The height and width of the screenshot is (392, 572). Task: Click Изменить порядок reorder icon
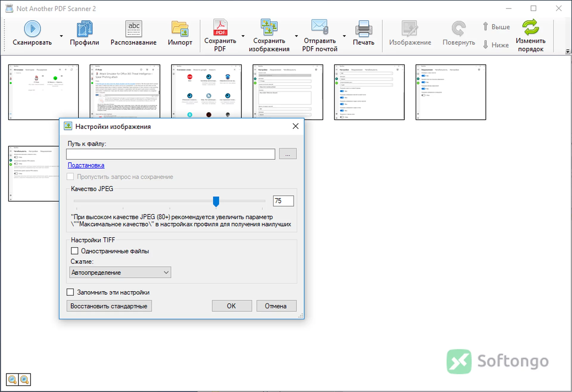pyautogui.click(x=531, y=27)
